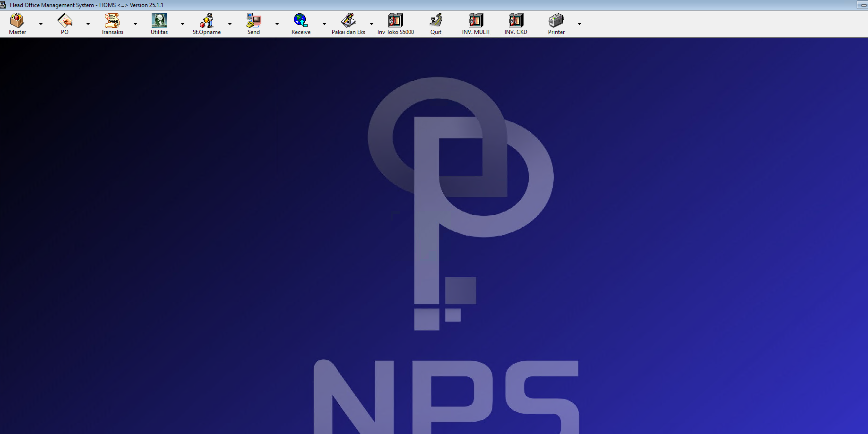
Task: Expand the dropdown arrow beside Utilitas
Action: pyautogui.click(x=182, y=24)
